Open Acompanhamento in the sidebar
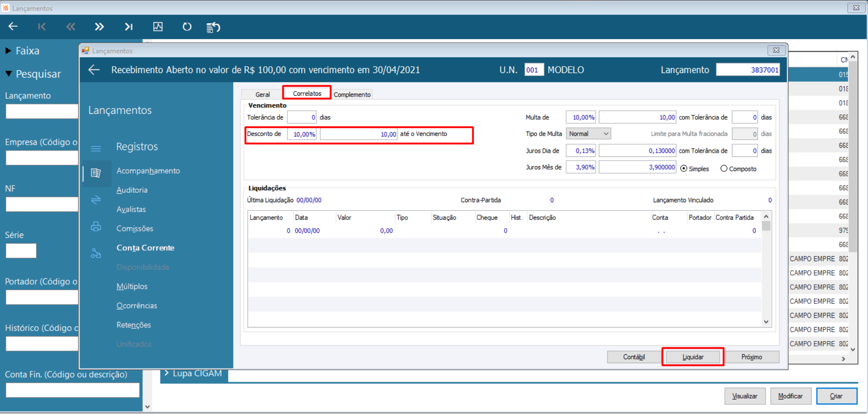The image size is (868, 414). tap(148, 171)
